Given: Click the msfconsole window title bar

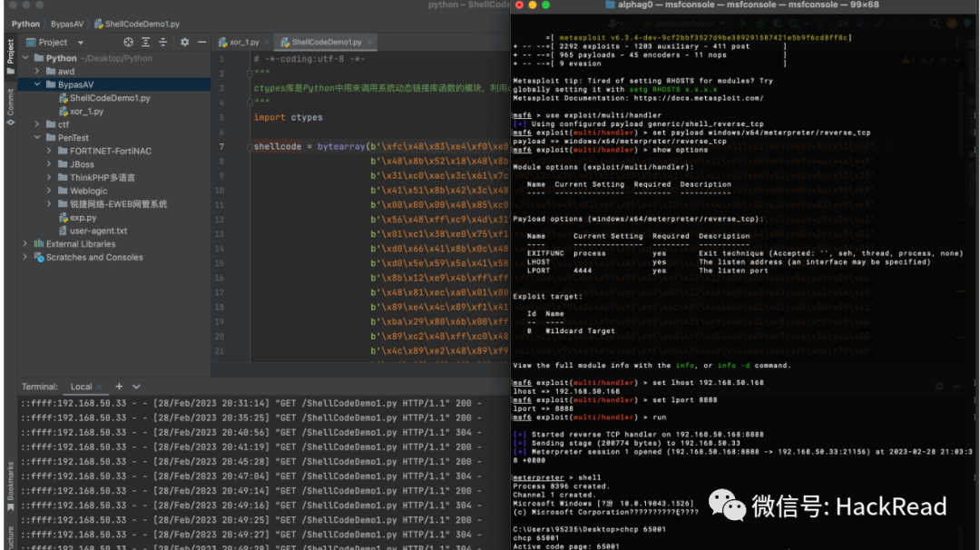Looking at the screenshot, I should coord(745,5).
